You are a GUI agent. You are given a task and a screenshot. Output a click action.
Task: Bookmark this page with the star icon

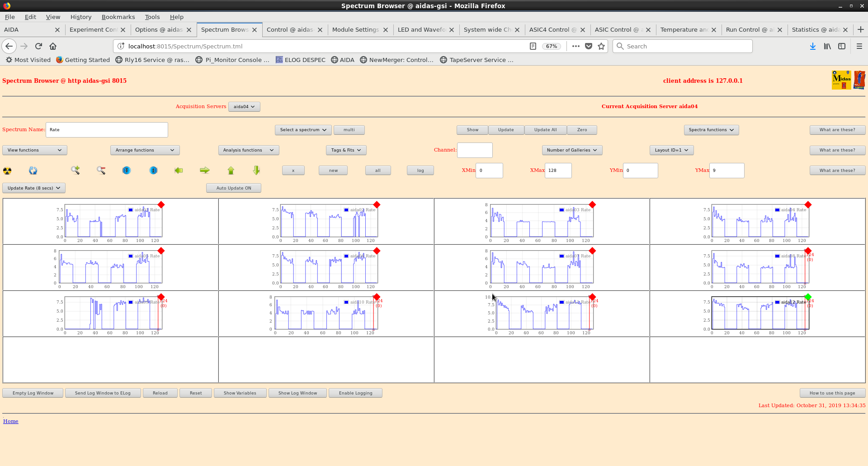(601, 46)
